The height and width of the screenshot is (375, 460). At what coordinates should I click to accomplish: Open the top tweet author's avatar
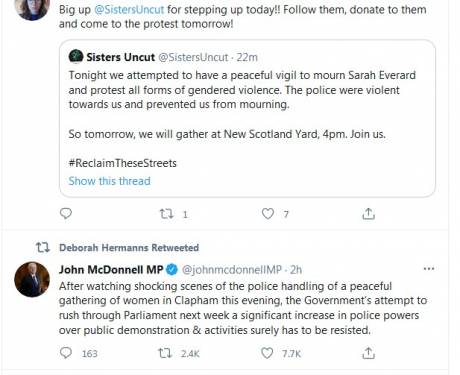[x=32, y=8]
